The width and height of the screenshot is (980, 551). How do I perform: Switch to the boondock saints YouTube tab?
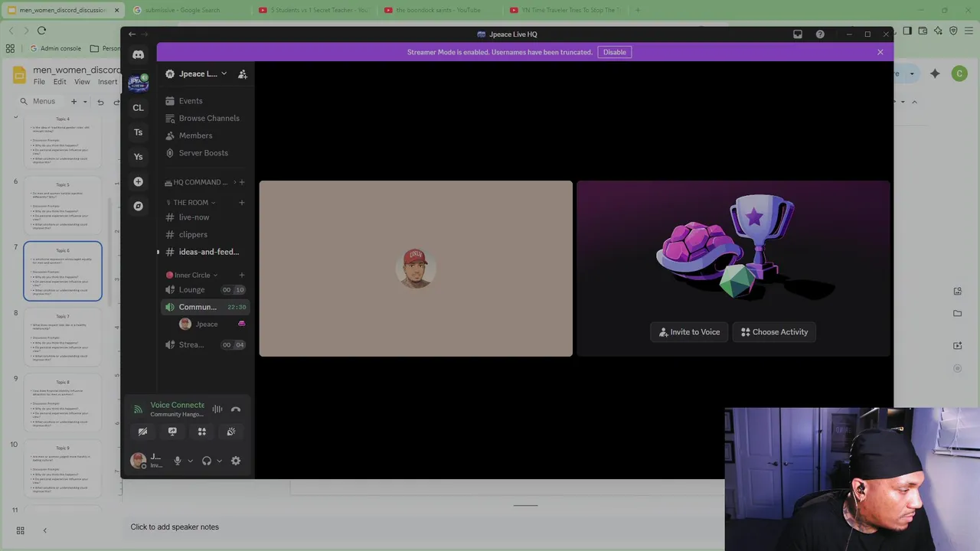[x=438, y=10]
